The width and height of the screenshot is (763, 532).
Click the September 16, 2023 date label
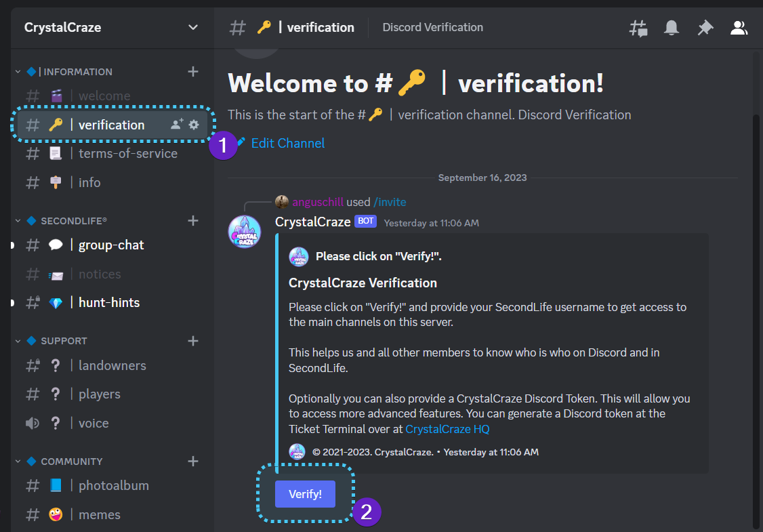(x=482, y=178)
